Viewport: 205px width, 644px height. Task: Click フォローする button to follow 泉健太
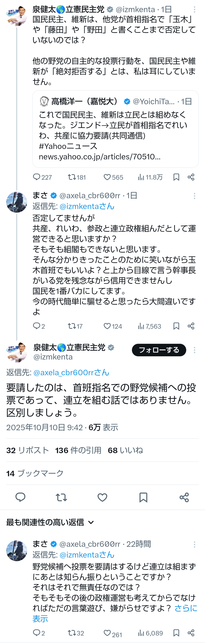159,350
